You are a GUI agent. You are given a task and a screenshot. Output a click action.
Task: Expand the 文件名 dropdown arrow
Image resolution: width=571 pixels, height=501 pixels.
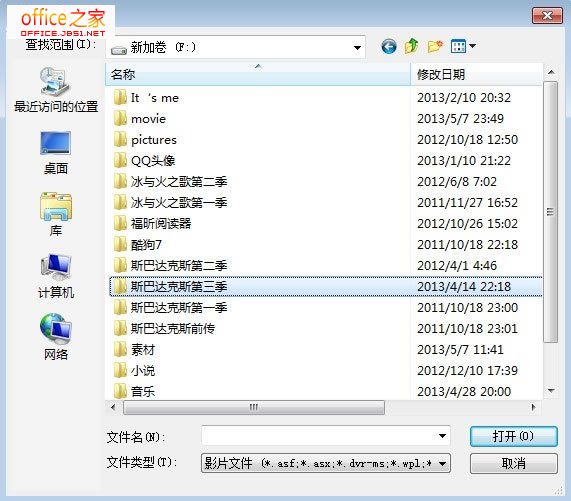(x=442, y=436)
